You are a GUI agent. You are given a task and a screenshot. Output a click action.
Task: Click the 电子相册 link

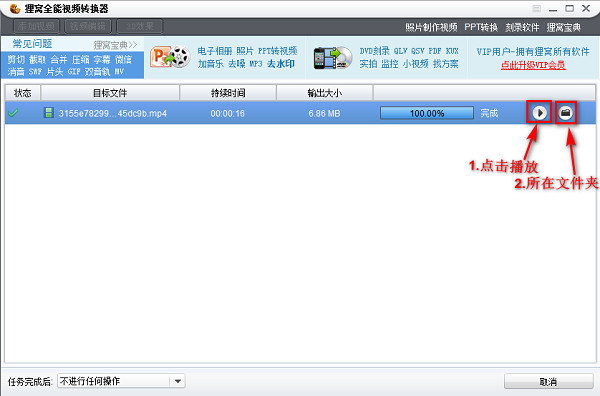[215, 51]
